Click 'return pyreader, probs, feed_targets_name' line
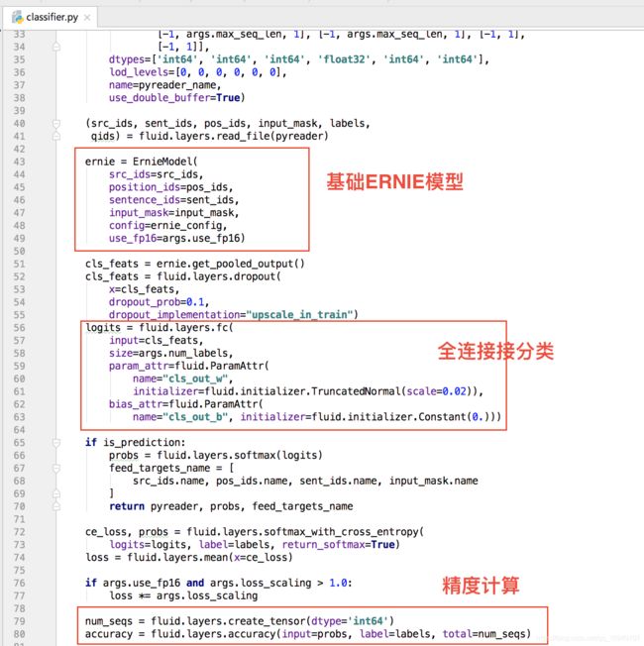Screen dimensions: 644x646 coord(231,506)
